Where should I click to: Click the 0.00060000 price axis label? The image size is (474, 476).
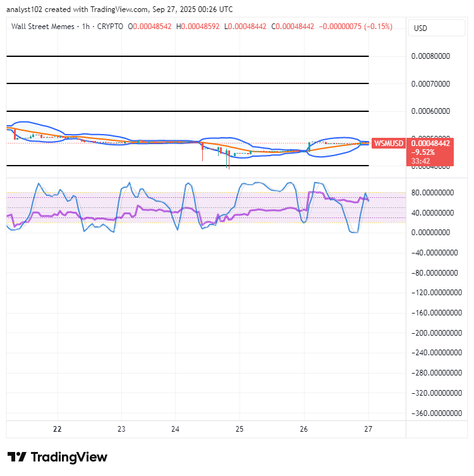coord(430,111)
